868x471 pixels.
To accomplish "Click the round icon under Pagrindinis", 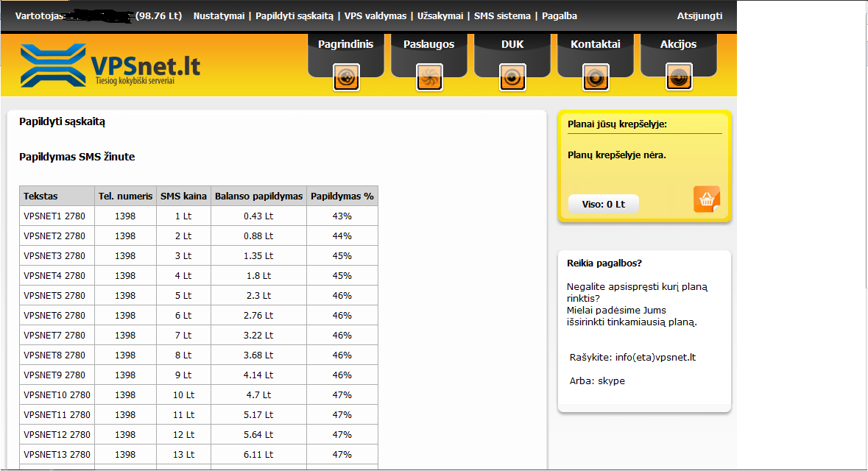I will coord(347,77).
